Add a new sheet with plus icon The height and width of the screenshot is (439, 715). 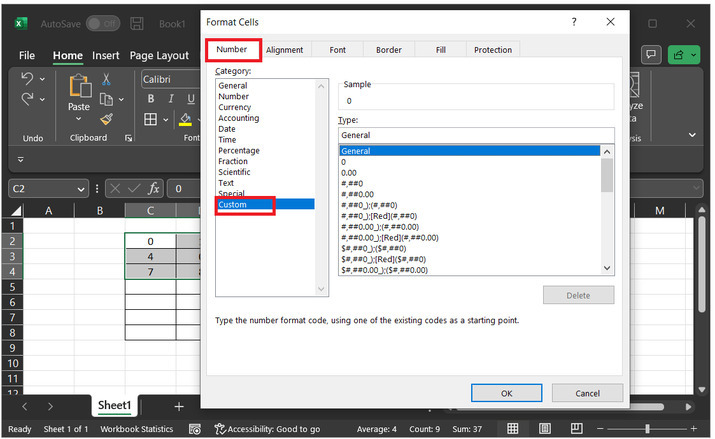coord(179,406)
